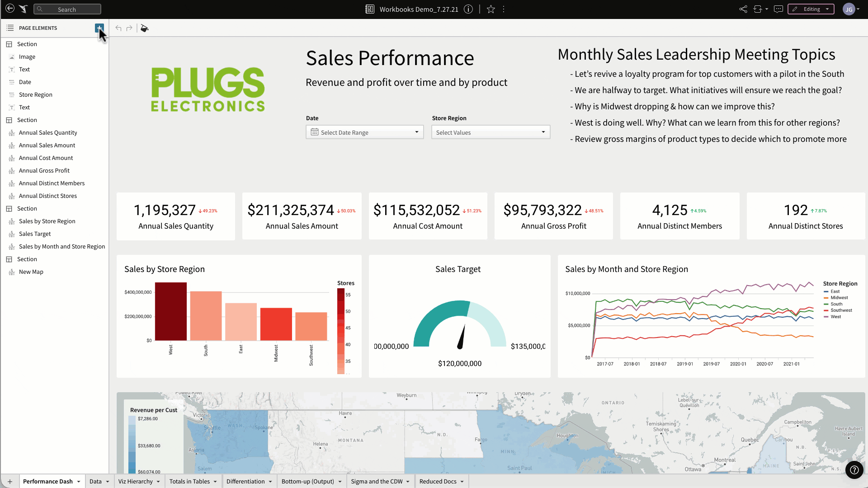Open the help question mark button
Viewport: 868px width, 488px height.
click(x=854, y=470)
